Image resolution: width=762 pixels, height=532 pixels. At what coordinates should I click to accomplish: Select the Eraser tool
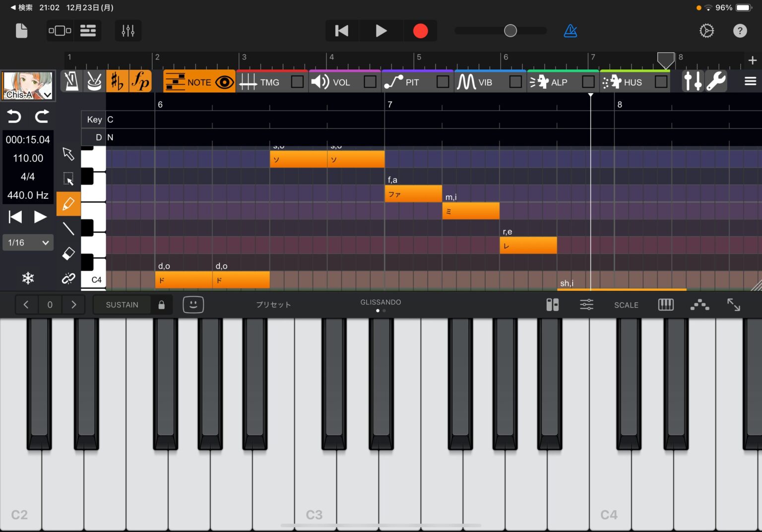(68, 253)
